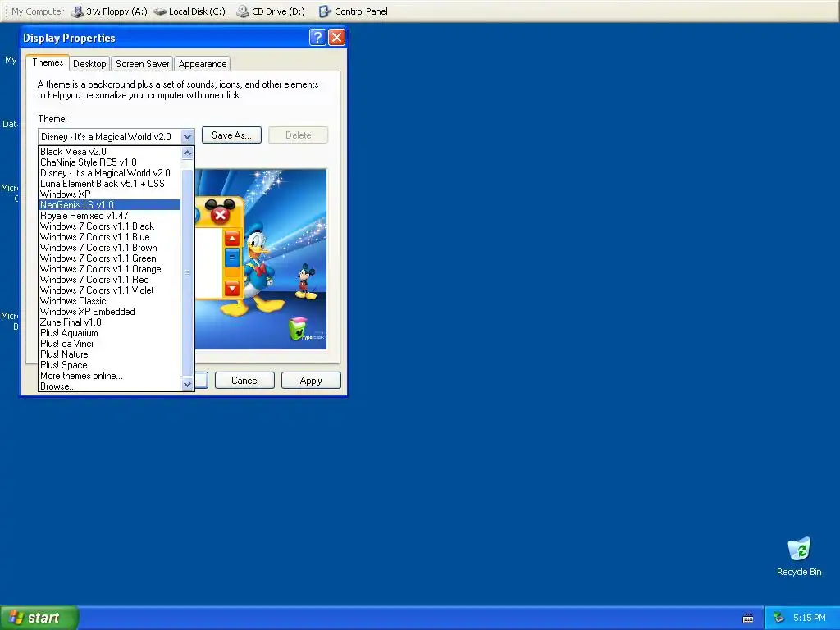Select Windows 7 Colors v1.1 Blue theme
This screenshot has height=630, width=840.
110,237
